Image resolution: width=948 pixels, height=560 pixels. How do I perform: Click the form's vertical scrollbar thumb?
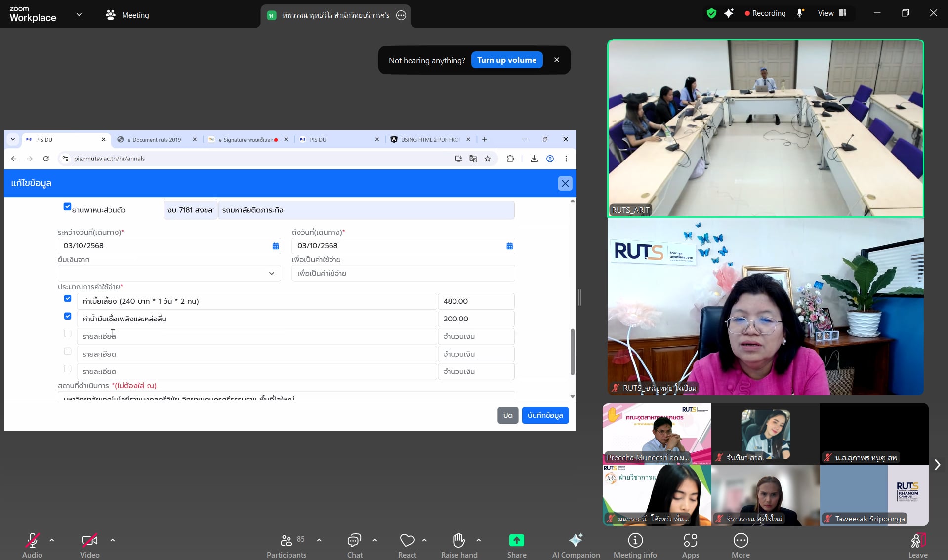coord(572,352)
